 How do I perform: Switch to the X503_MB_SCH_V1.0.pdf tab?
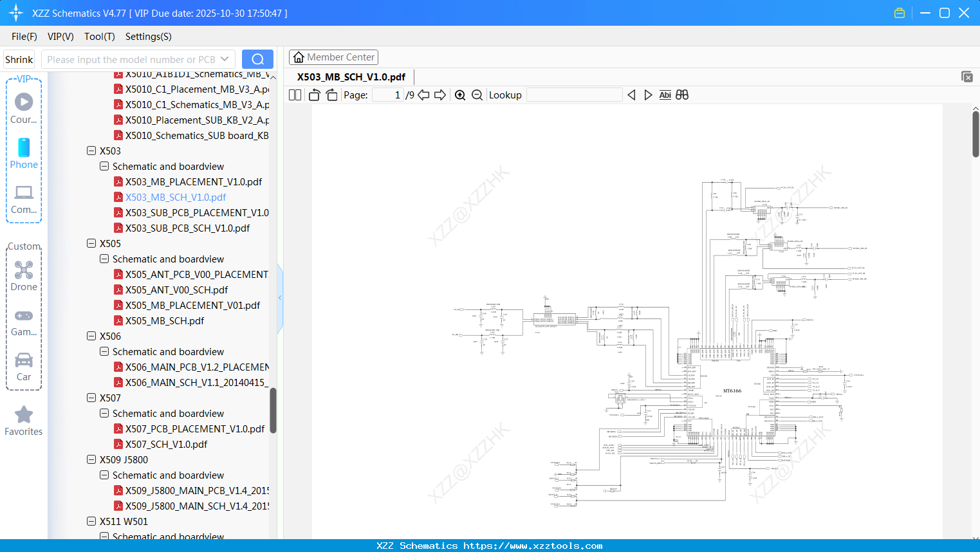[x=349, y=77]
